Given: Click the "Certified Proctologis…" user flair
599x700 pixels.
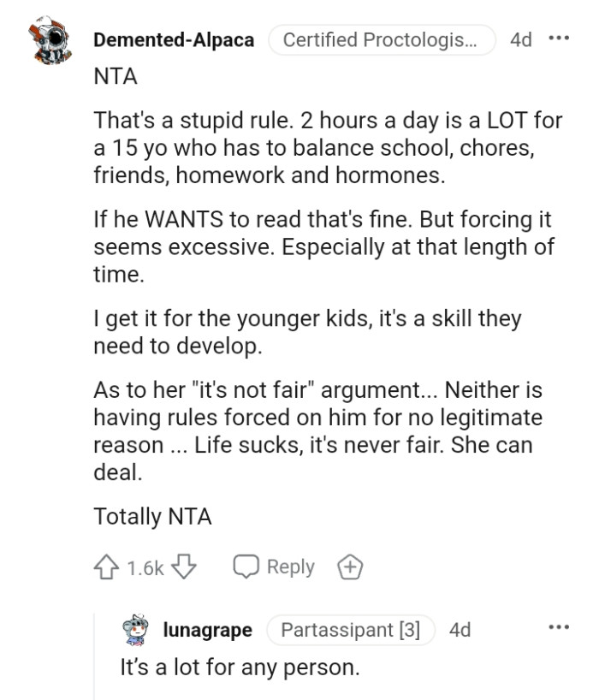Looking at the screenshot, I should tap(382, 40).
